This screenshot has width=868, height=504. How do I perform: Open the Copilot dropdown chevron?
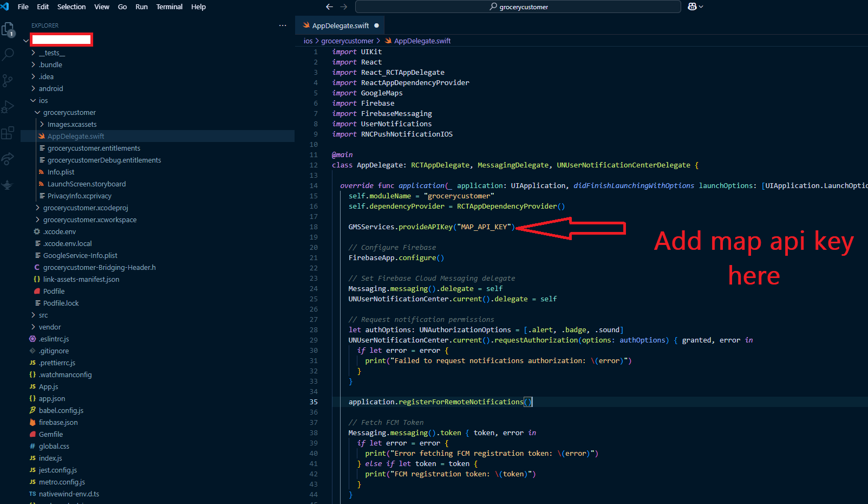point(701,7)
